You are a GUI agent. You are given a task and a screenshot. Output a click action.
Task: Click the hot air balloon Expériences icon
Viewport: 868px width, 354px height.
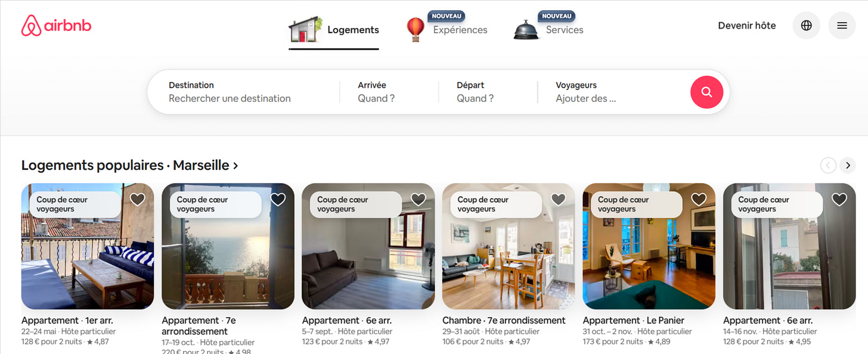416,29
